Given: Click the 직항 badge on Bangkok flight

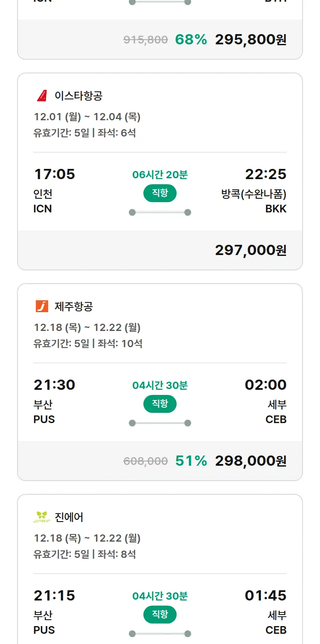Looking at the screenshot, I should [160, 193].
